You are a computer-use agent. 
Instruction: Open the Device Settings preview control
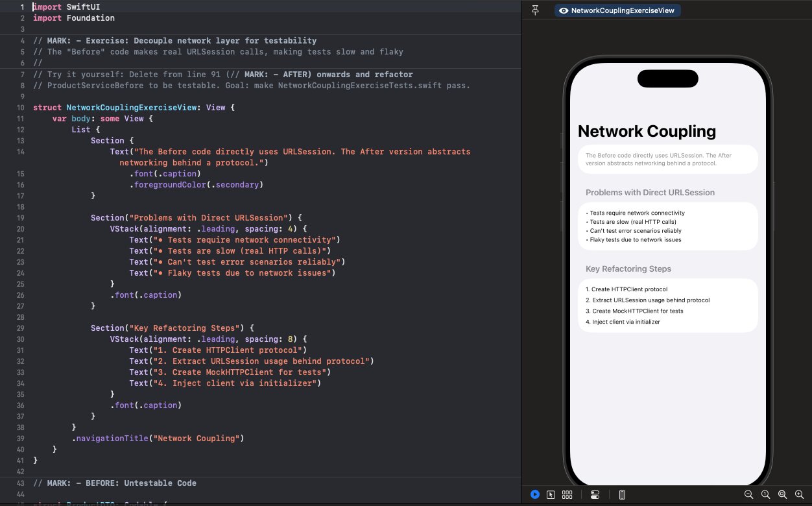pyautogui.click(x=595, y=494)
